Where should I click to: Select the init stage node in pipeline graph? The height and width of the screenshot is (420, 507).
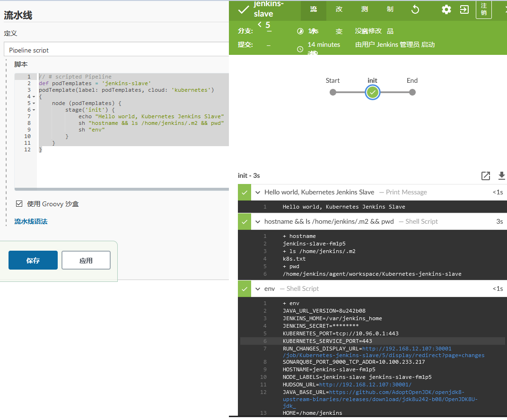pos(373,93)
